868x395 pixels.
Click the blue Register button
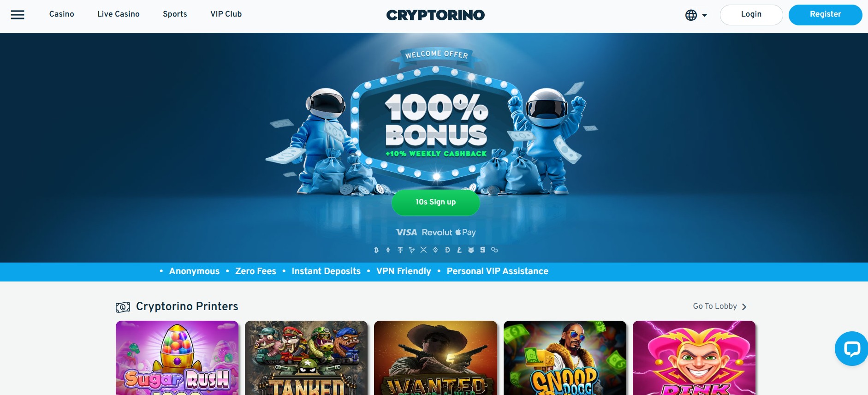tap(825, 15)
